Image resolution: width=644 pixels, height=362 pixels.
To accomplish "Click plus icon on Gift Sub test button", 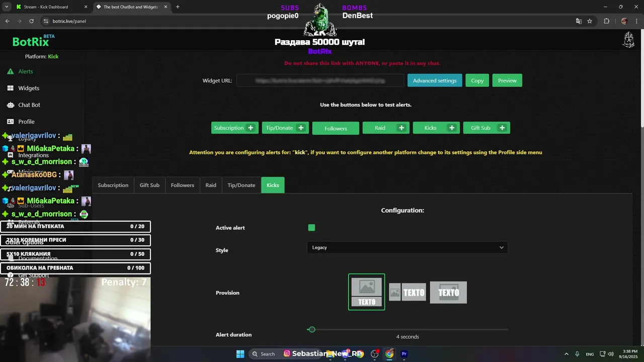I will 502,128.
